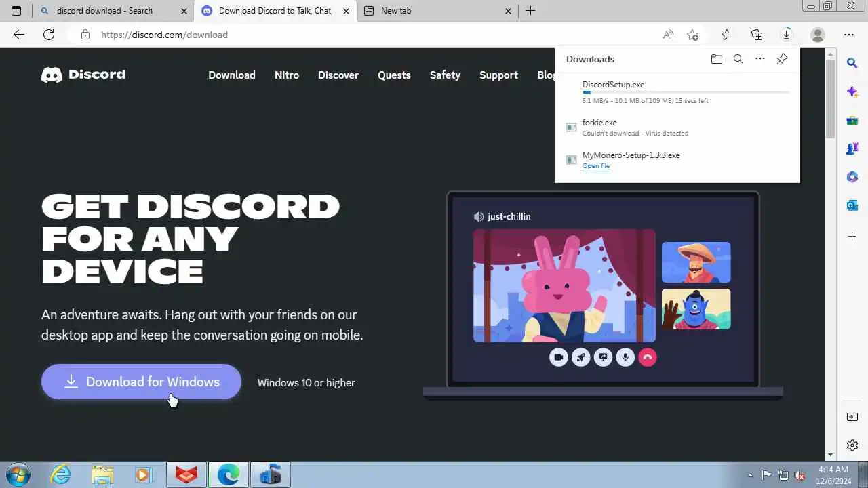The height and width of the screenshot is (488, 868).
Task: Click the scrollbar down arrow
Action: pyautogui.click(x=830, y=455)
